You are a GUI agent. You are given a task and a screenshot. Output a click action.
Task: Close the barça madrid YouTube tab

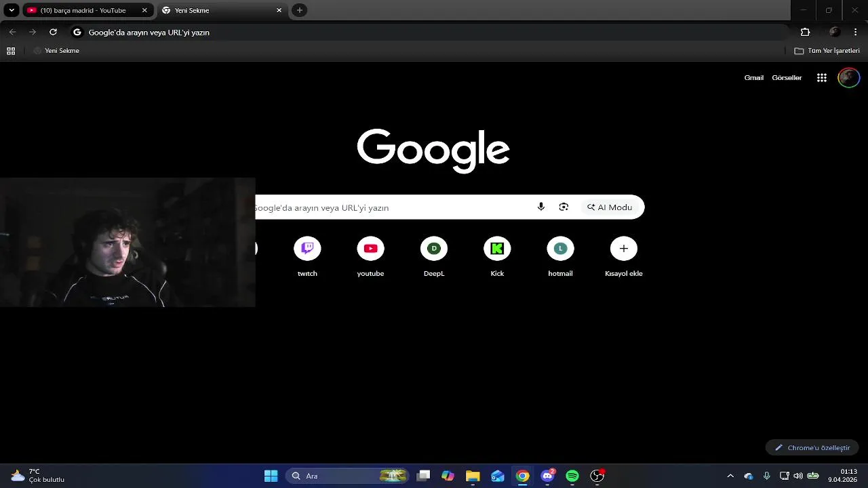tap(144, 10)
